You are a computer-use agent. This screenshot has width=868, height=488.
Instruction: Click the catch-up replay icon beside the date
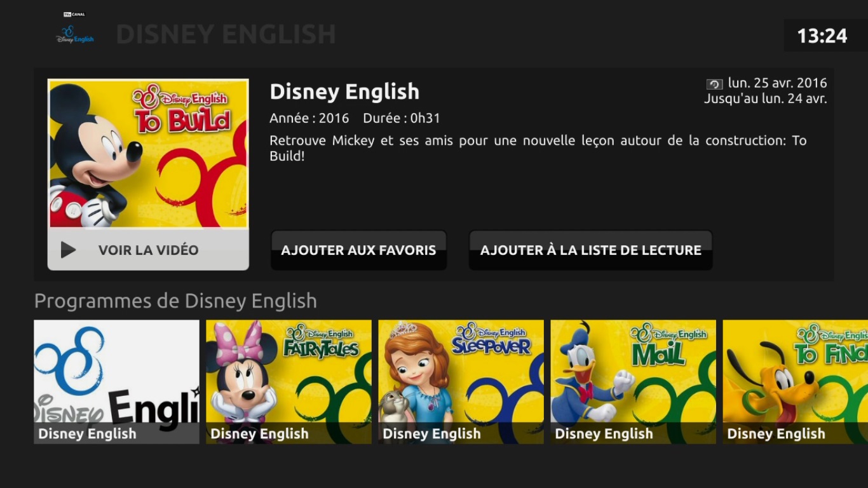pos(714,84)
